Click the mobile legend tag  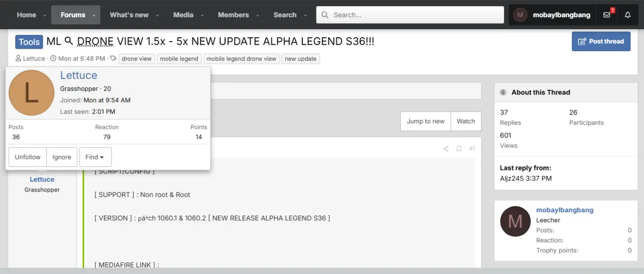179,59
